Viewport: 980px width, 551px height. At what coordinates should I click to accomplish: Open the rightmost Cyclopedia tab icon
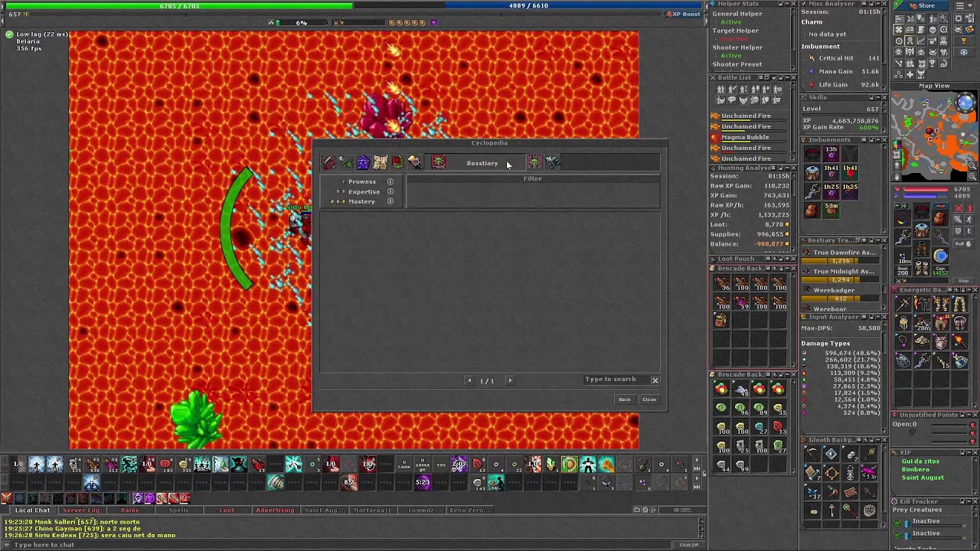click(x=552, y=162)
